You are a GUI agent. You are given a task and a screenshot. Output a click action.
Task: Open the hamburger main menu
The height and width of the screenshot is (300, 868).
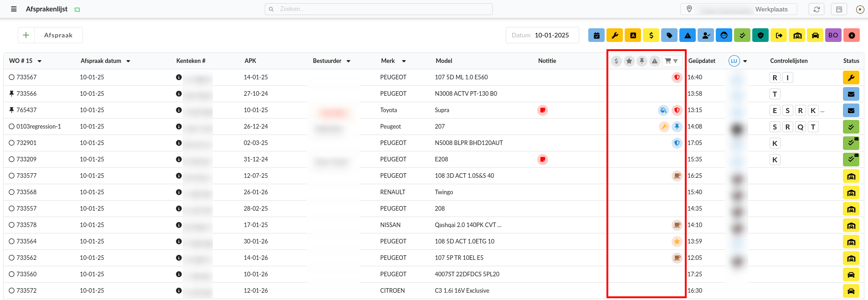pyautogui.click(x=14, y=9)
